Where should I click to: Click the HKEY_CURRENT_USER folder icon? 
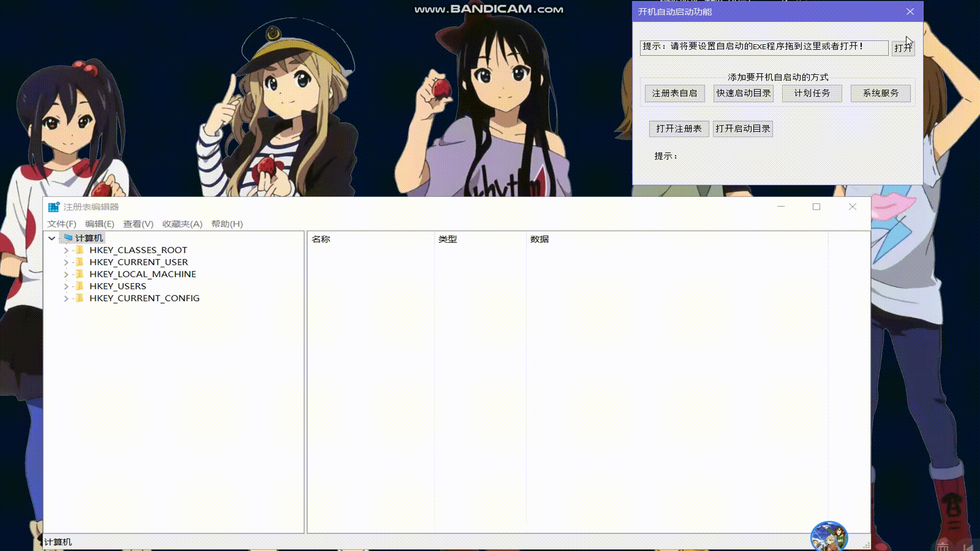(80, 262)
